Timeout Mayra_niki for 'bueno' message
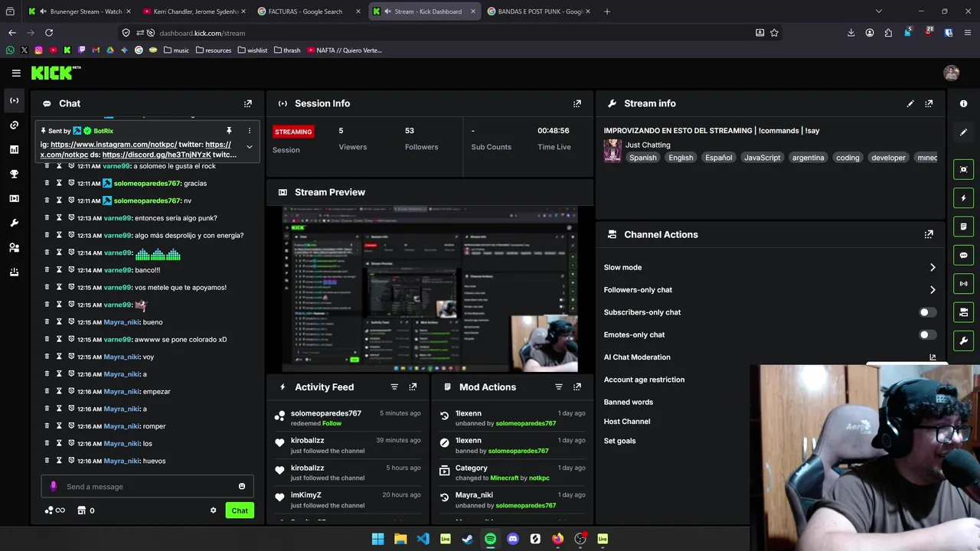The width and height of the screenshot is (980, 551). pyautogui.click(x=59, y=322)
